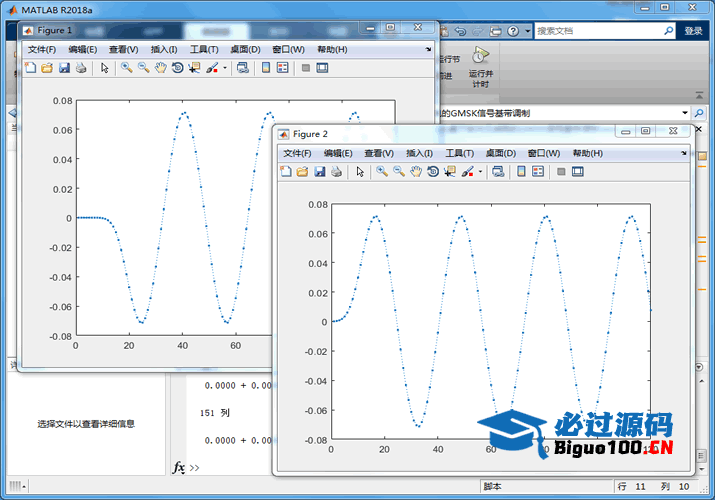Click Run and Time button in MATLAB ribbon

[479, 65]
